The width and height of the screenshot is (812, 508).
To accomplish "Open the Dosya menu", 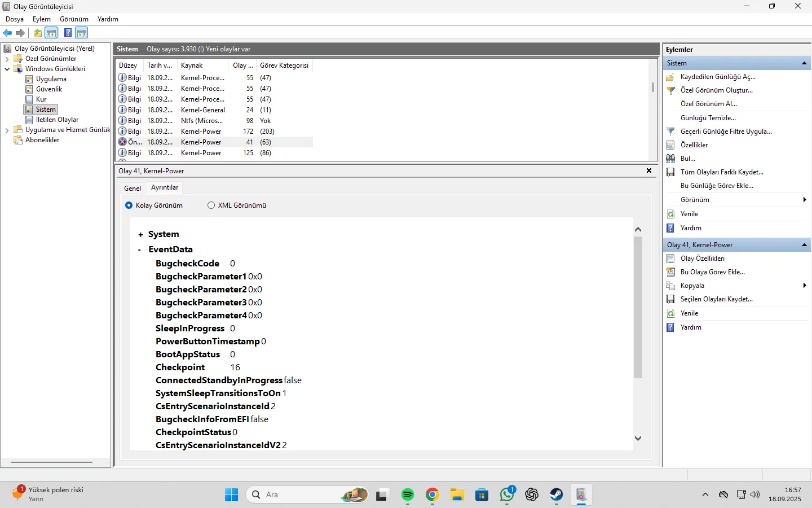I will 15,19.
